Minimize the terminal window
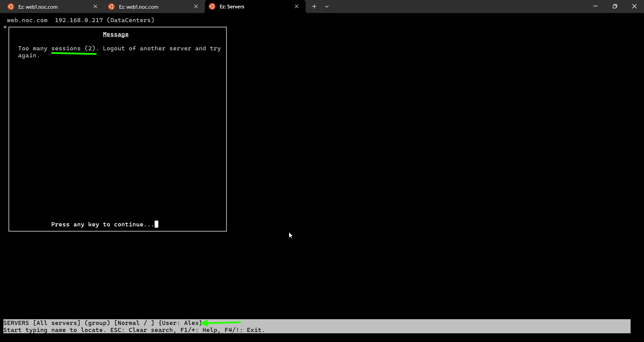This screenshot has height=342, width=644. pos(595,6)
